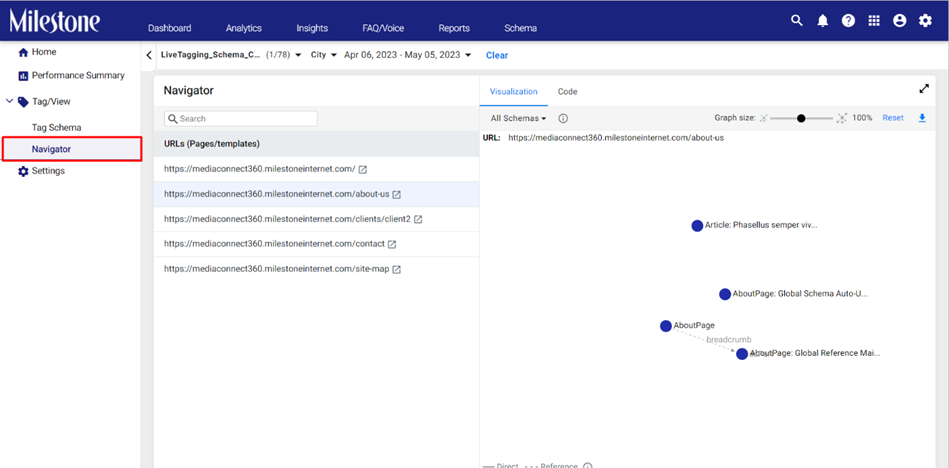949x468 pixels.
Task: Open the apps grid icon
Action: [874, 21]
